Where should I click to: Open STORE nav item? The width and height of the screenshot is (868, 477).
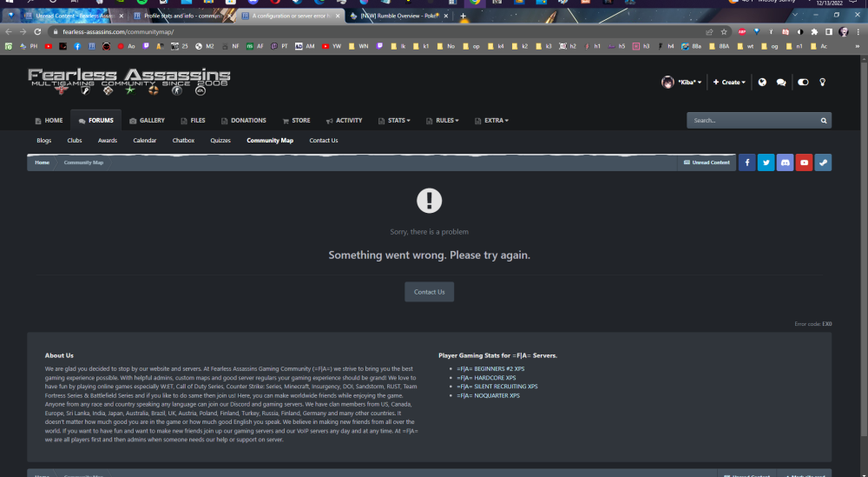click(296, 120)
